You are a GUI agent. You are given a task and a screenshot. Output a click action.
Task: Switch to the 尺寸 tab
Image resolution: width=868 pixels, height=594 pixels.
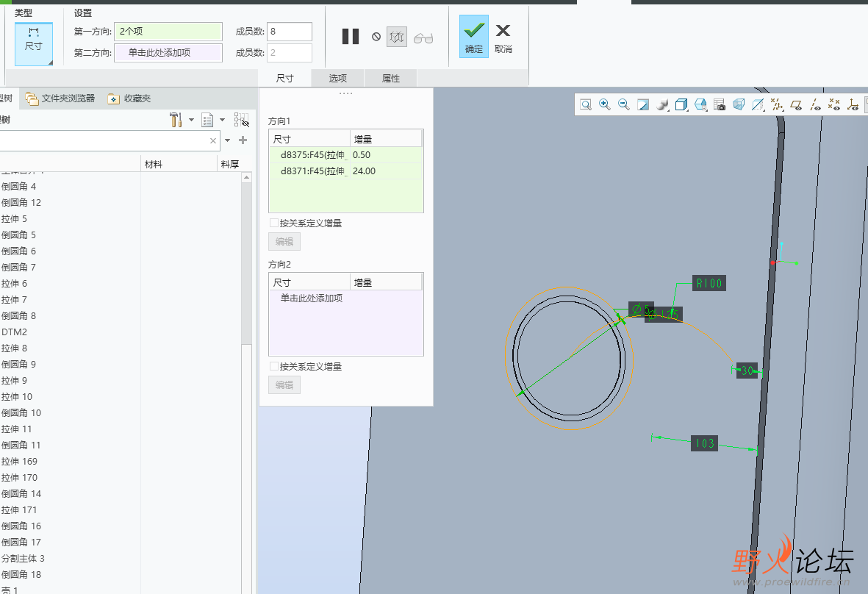pyautogui.click(x=285, y=78)
